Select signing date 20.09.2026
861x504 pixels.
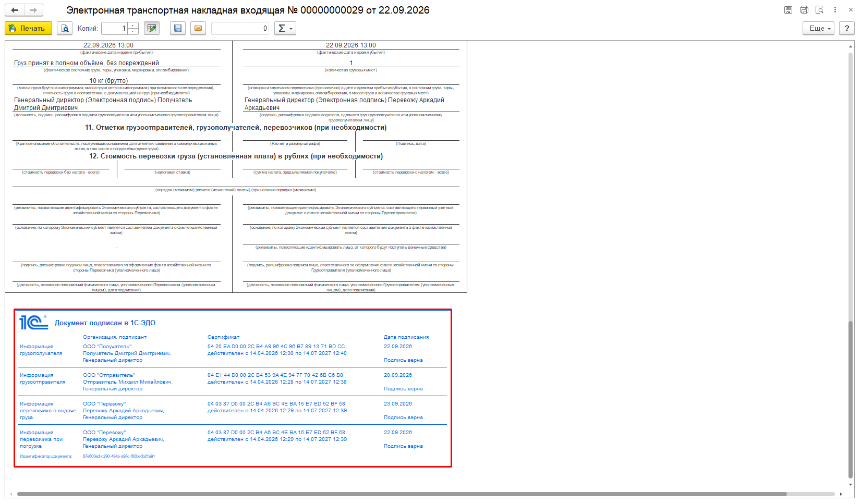click(398, 375)
